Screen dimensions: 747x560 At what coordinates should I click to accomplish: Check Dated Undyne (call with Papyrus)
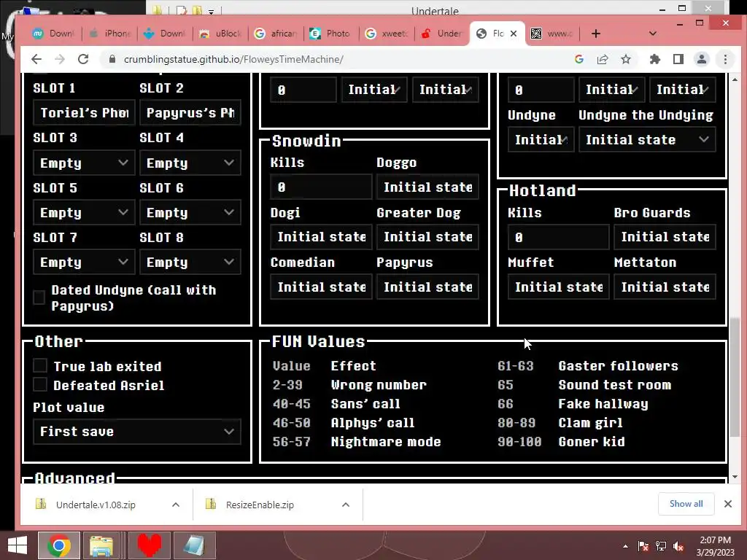[x=39, y=297]
